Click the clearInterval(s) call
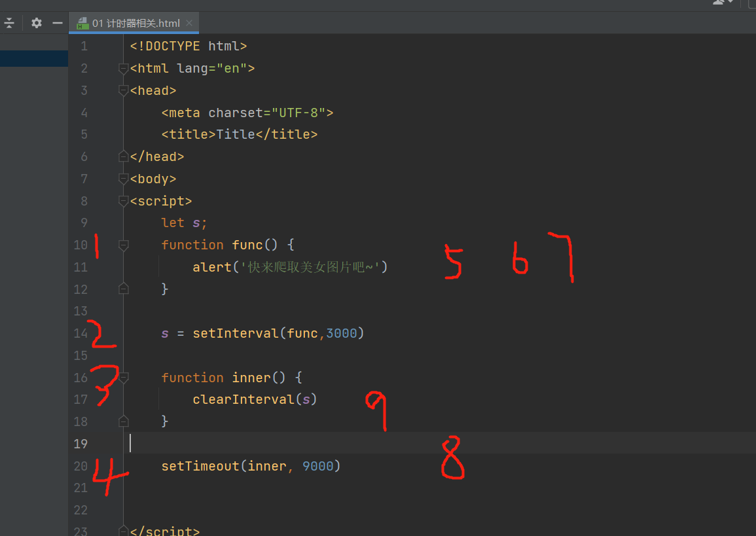This screenshot has width=756, height=536. pyautogui.click(x=255, y=400)
